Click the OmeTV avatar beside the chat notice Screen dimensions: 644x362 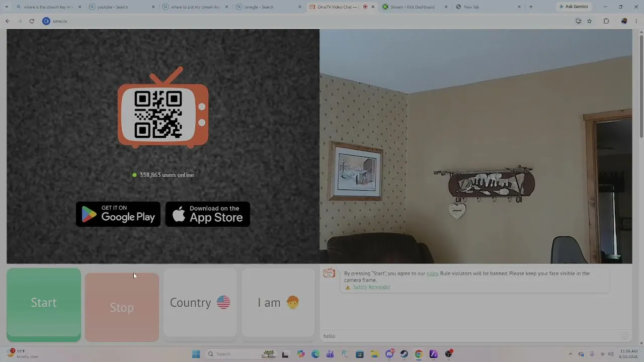point(330,273)
